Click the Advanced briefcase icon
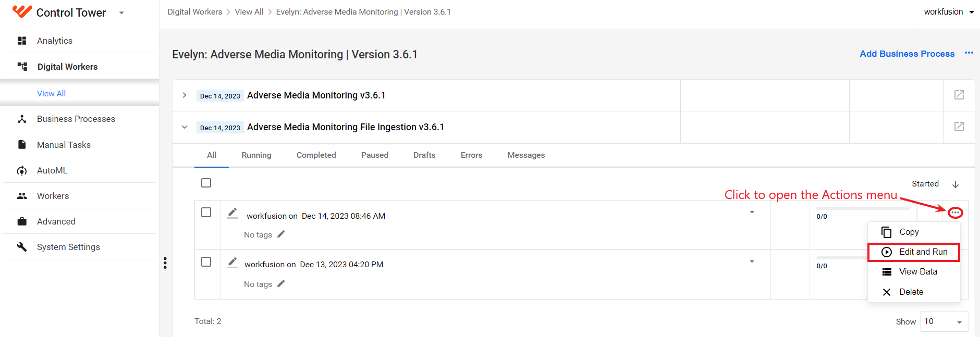This screenshot has width=980, height=337. pos(22,221)
